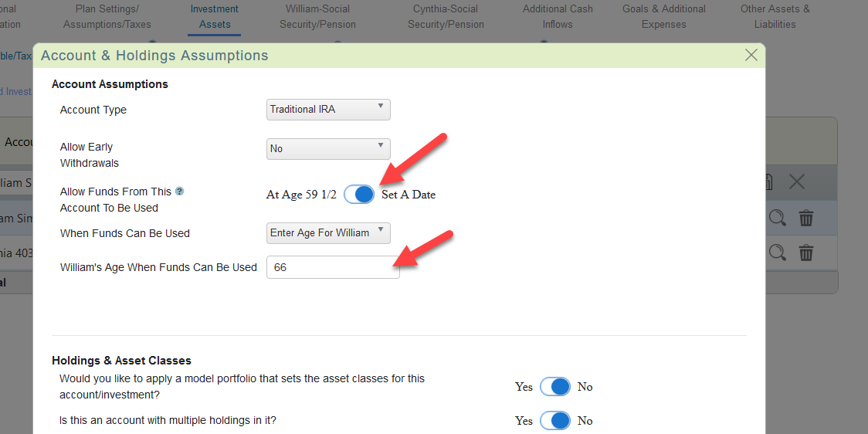Open the William-Social Security/Pension tab
868x434 pixels.
point(317,17)
